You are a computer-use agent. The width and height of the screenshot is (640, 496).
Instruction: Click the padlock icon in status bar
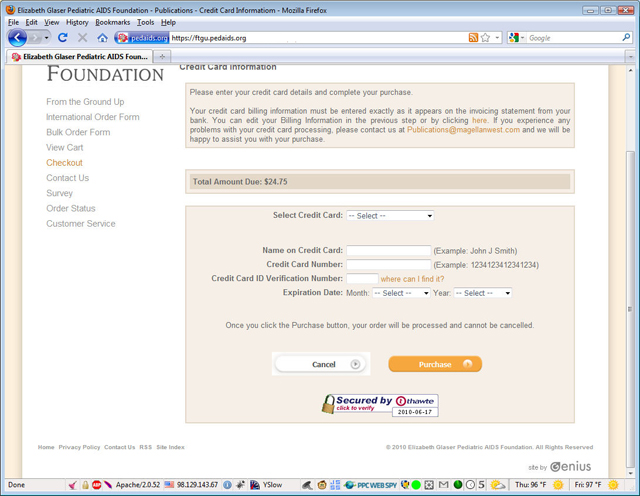(85, 485)
